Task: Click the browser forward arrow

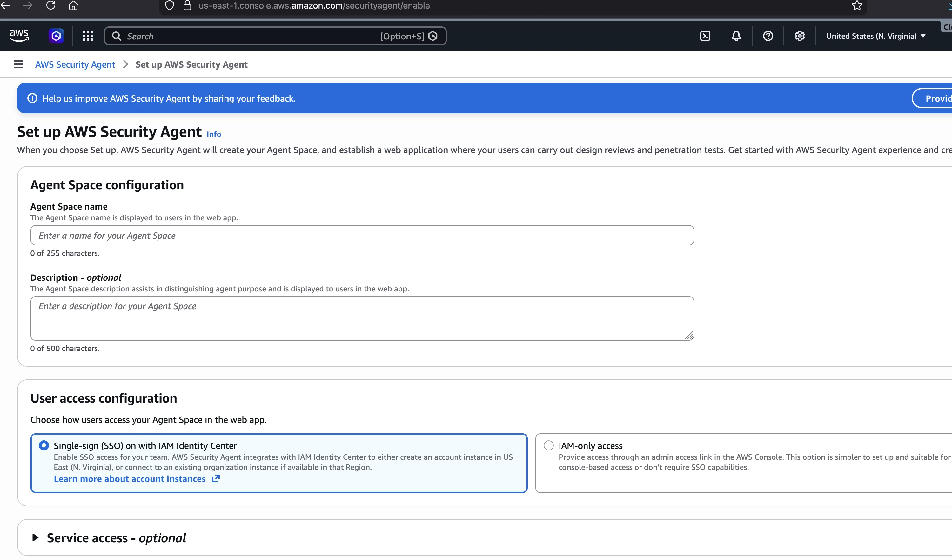Action: pos(28,5)
